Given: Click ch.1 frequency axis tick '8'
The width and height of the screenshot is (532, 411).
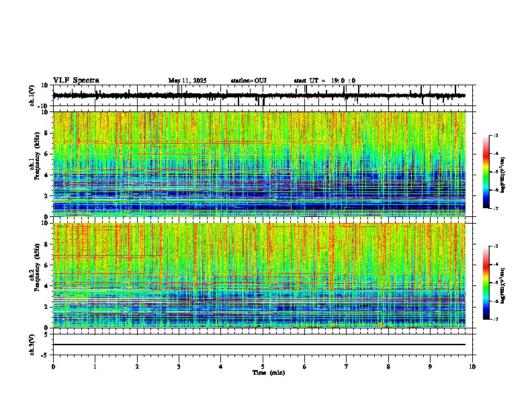Looking at the screenshot, I should (x=47, y=133).
